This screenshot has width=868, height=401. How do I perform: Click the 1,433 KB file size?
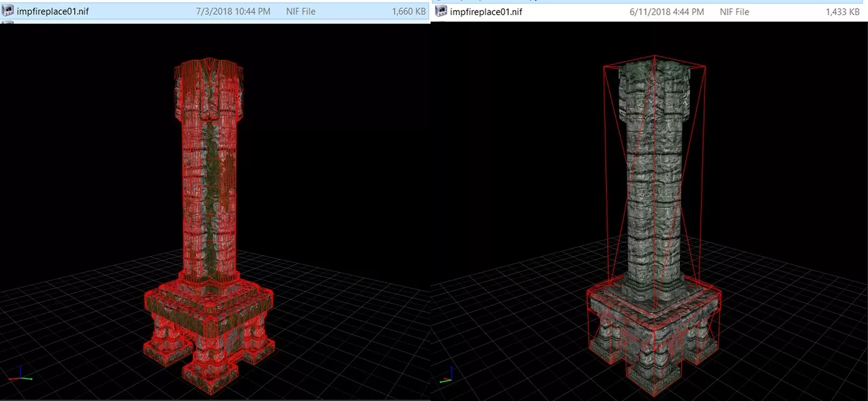[843, 12]
